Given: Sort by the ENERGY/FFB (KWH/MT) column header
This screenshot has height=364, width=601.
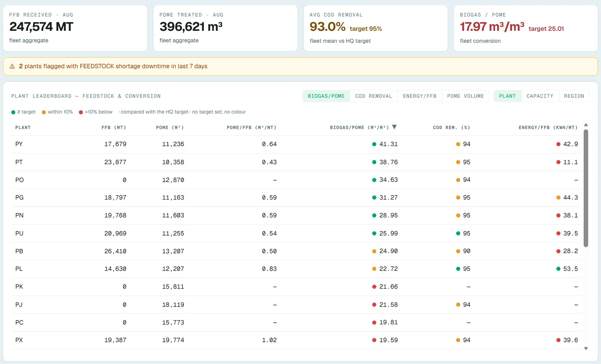Looking at the screenshot, I should click(548, 128).
